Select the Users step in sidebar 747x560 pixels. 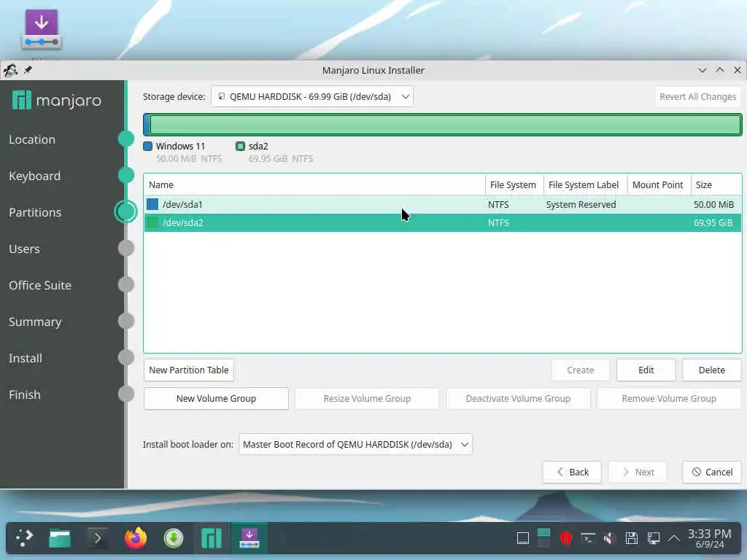tap(24, 249)
